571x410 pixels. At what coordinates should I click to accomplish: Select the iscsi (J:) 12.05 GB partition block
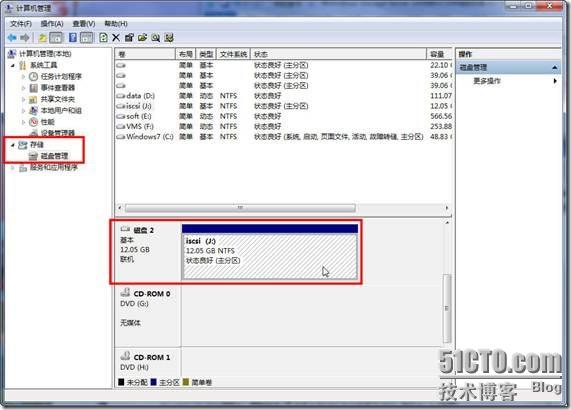[x=270, y=256]
